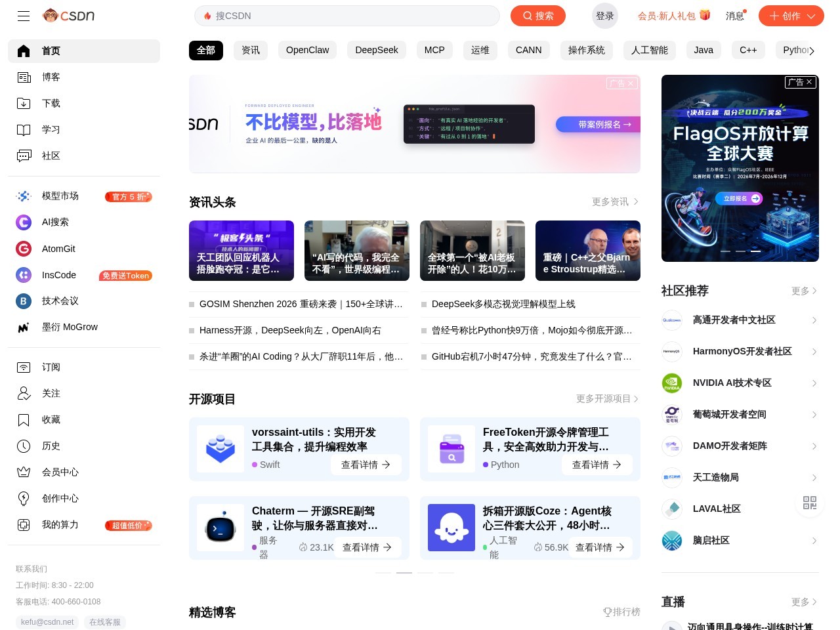
Task: Open the AtomGit icon
Action: 24,249
